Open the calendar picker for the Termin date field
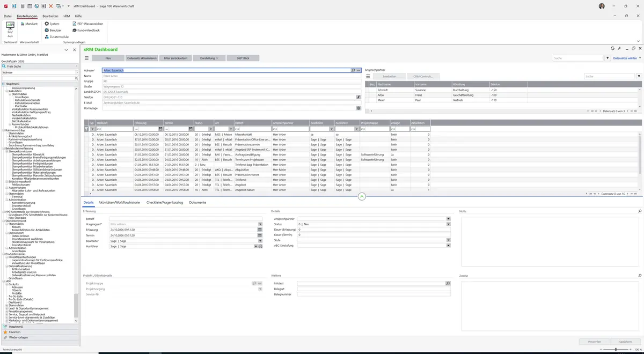The height and width of the screenshot is (354, 644). click(260, 235)
